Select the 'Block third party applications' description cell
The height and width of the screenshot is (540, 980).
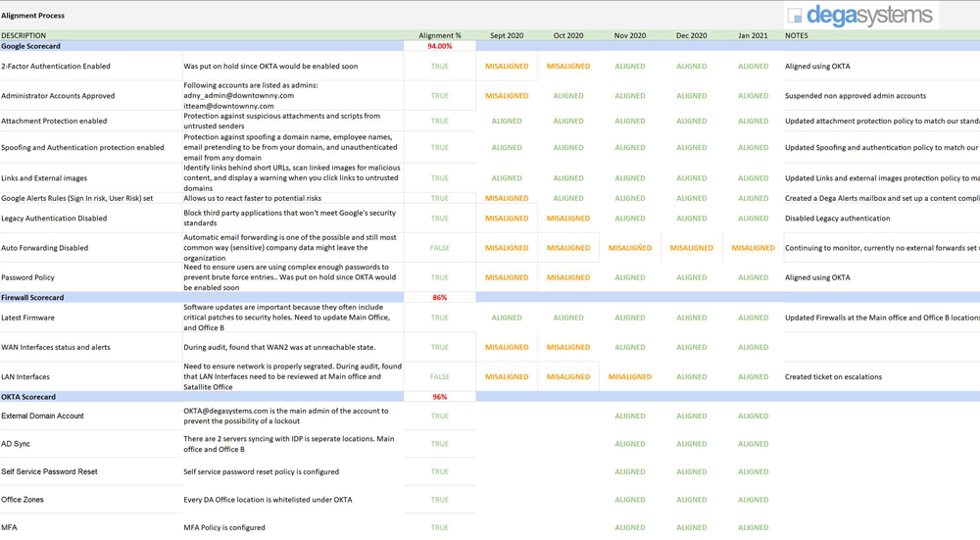292,219
